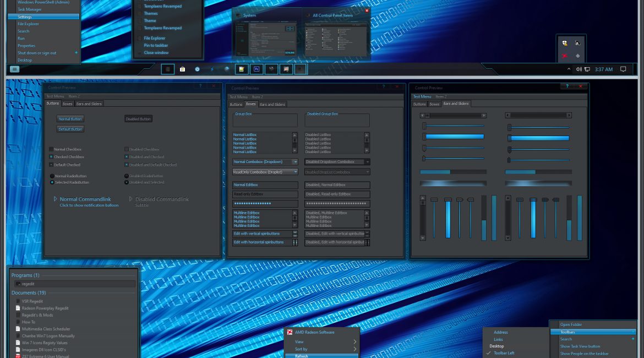Viewport: 644px width, 358px height.
Task: Click the Normal Commandlink text
Action: tap(85, 199)
